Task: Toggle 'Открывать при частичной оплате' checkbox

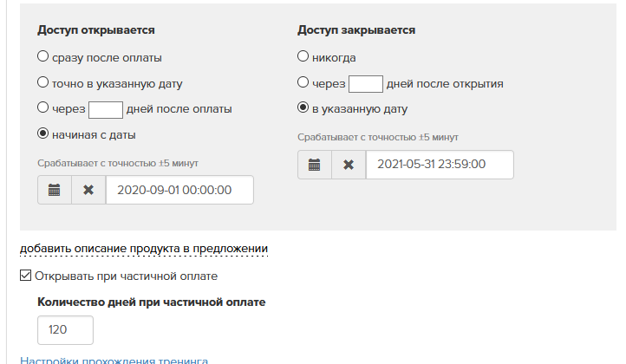Action: point(25,276)
